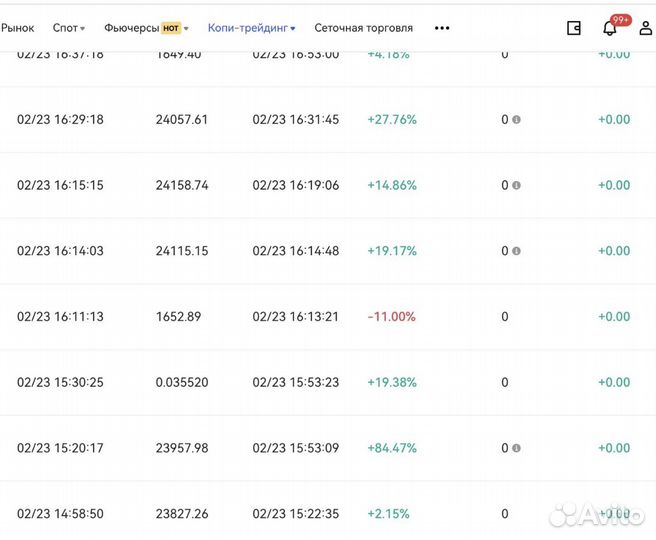Viewport: 656px width, 540px height.
Task: Click the +27.76% profit value
Action: (x=392, y=120)
